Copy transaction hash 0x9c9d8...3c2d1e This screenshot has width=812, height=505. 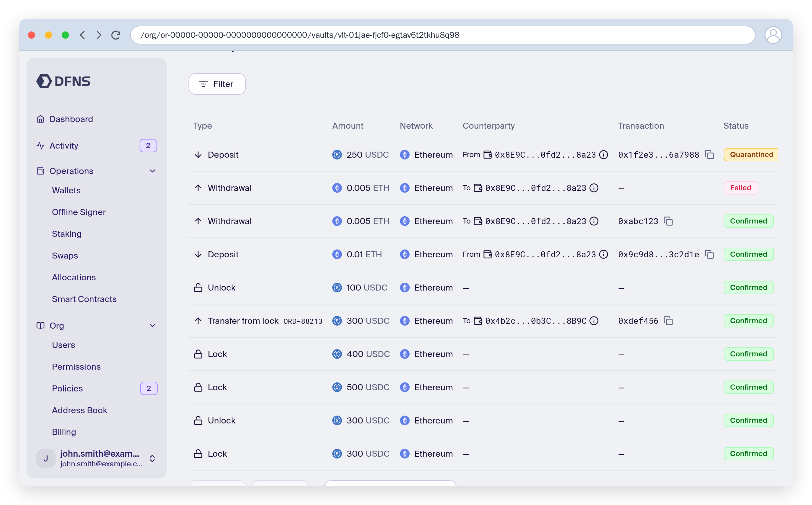pos(710,255)
